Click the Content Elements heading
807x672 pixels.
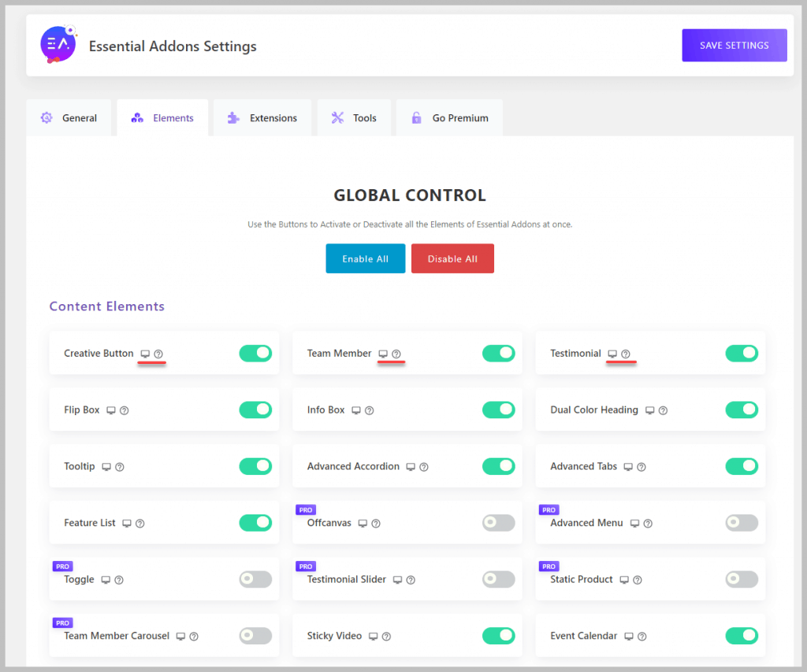click(107, 306)
